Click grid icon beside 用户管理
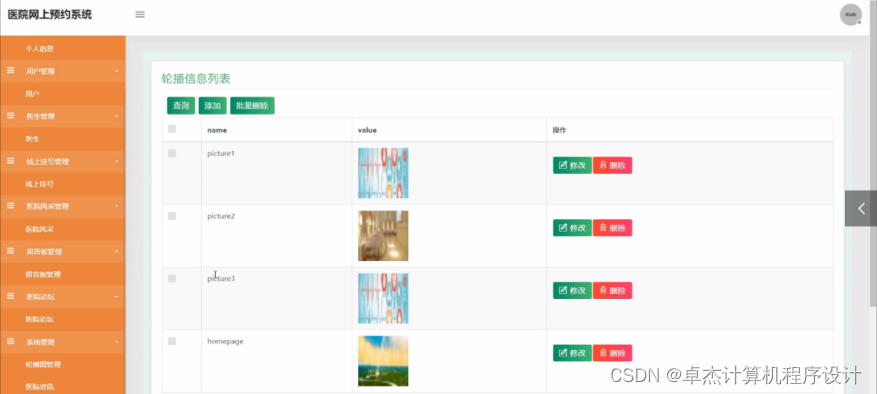Screen dimensions: 877x394 click(11, 71)
